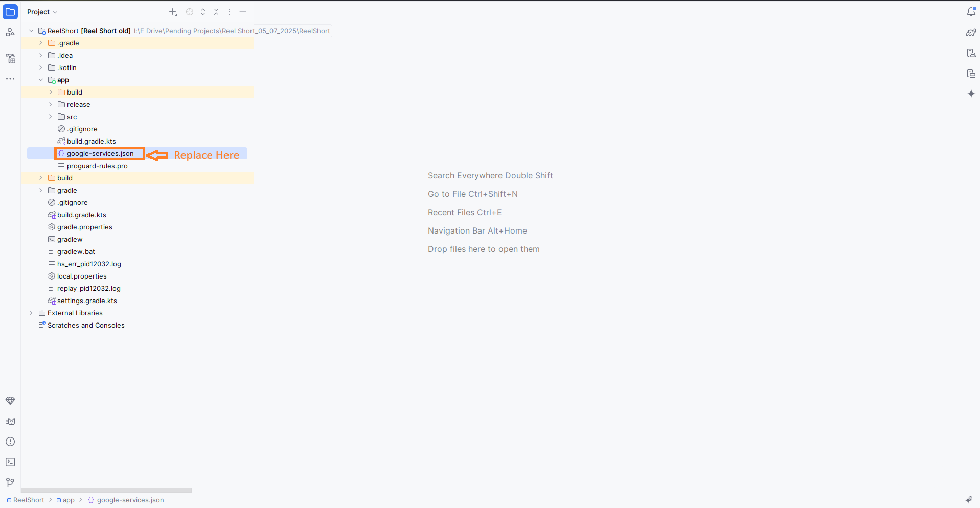Expand the .gradle folder
The width and height of the screenshot is (980, 508).
[x=41, y=43]
